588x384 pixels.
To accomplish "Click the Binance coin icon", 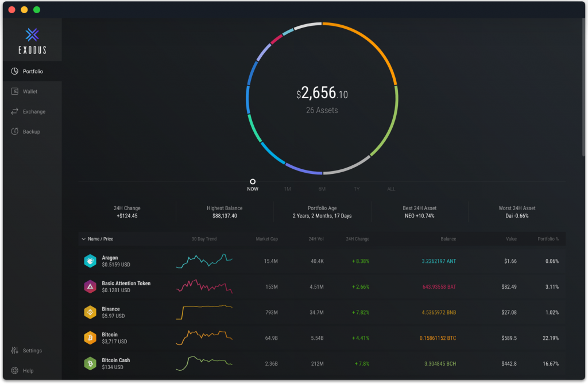I will click(x=90, y=312).
